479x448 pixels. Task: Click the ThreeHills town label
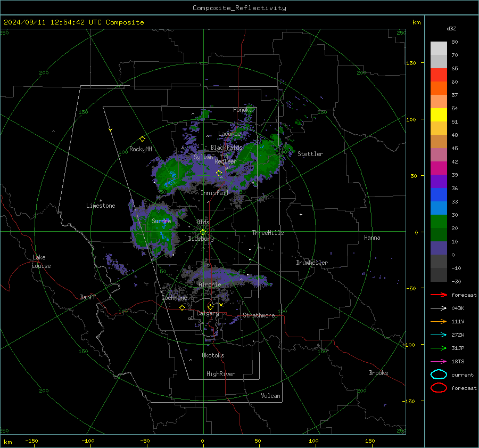coord(268,233)
